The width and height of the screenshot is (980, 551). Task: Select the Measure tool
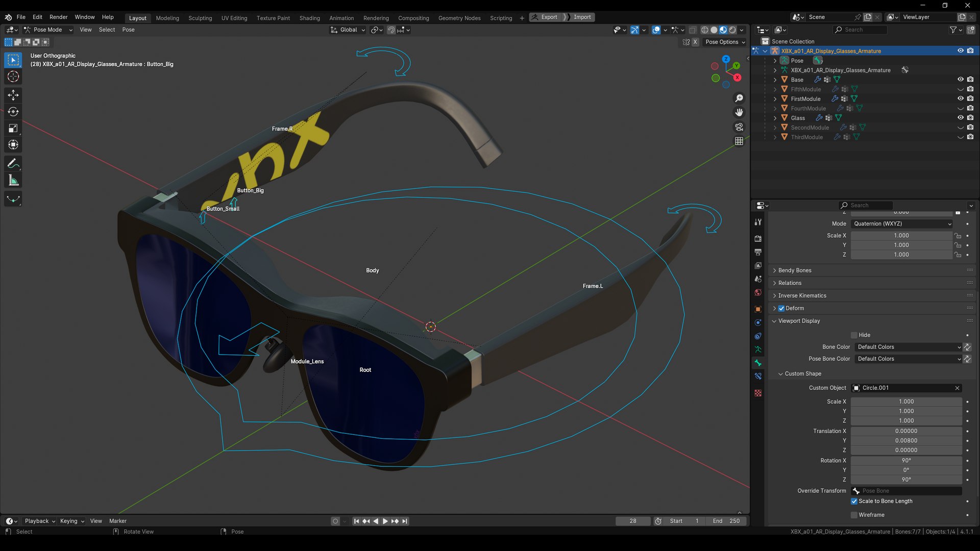(13, 180)
